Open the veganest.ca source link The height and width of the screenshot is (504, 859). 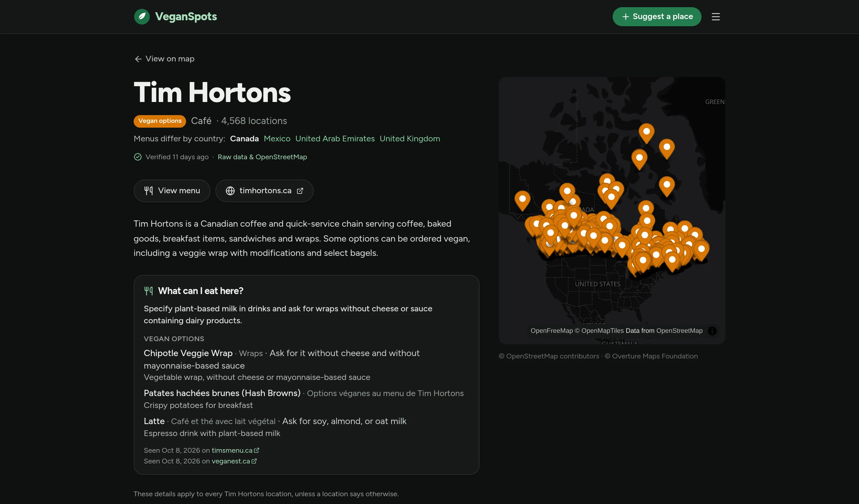tap(234, 461)
